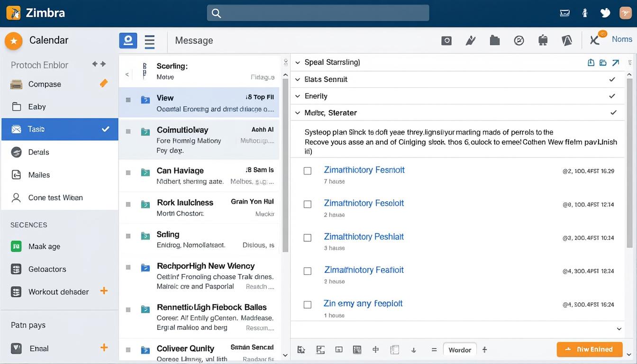Click the folder icon in Speal Starrsling row
637x364 pixels.
tap(603, 63)
